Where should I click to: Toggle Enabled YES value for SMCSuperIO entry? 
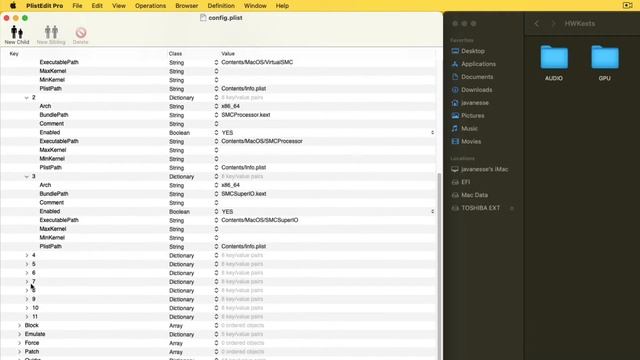coord(227,211)
